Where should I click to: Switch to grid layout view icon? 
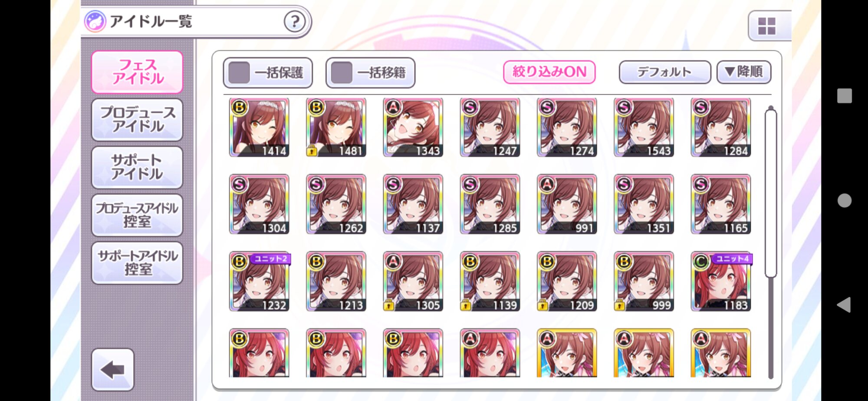click(766, 26)
